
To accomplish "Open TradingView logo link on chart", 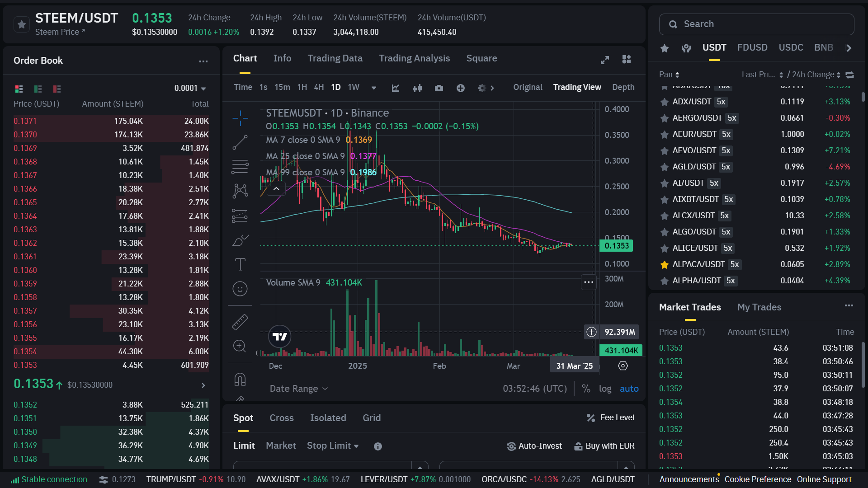I will (280, 337).
